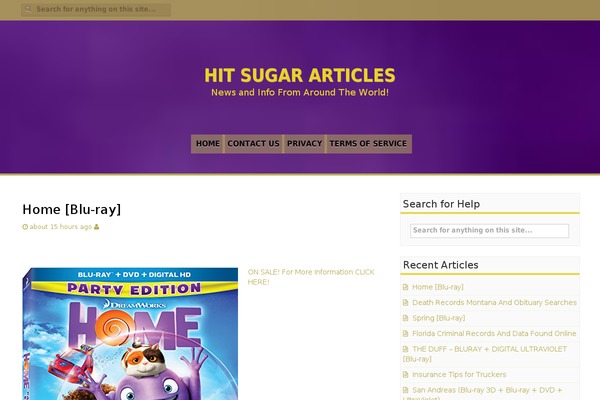Click document icon beside San Andreas article

pyautogui.click(x=406, y=390)
